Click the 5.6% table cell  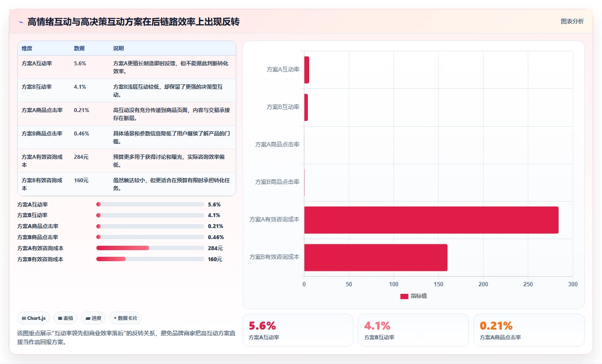pyautogui.click(x=80, y=64)
